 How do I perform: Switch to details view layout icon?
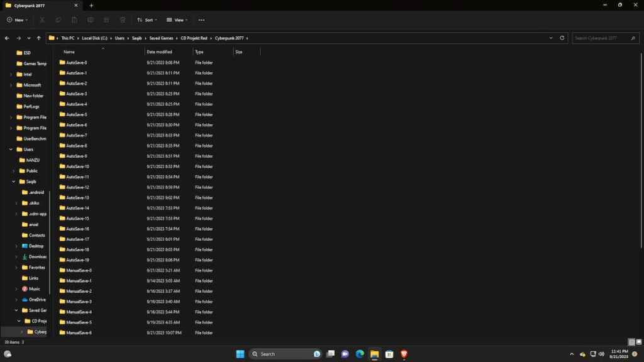631,342
